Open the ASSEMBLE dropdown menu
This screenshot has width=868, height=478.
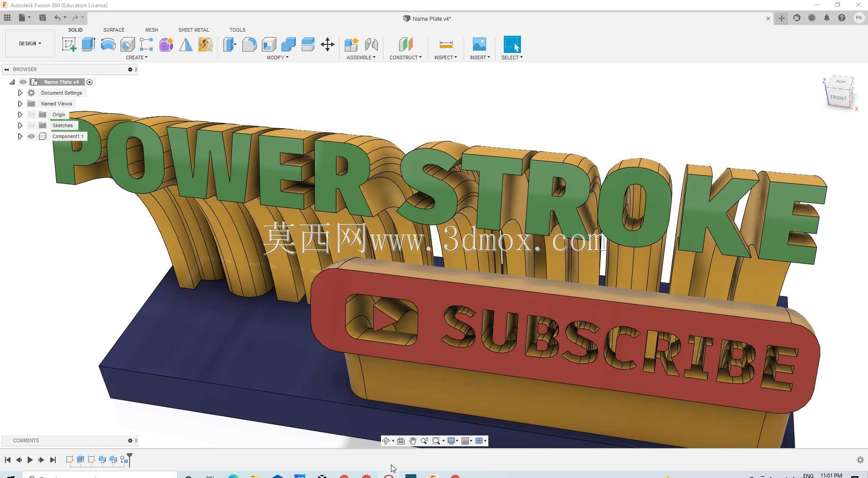tap(361, 57)
